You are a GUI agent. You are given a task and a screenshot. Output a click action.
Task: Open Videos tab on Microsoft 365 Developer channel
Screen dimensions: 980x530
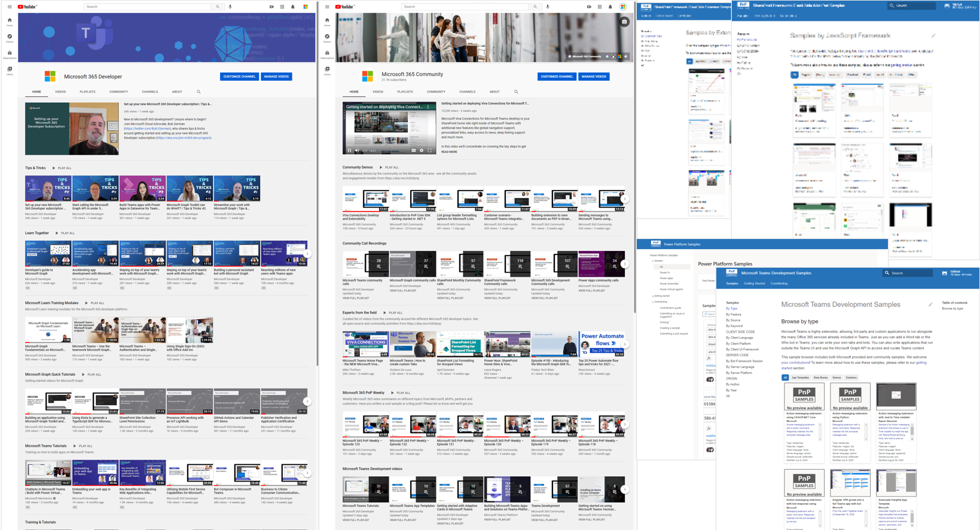(x=60, y=92)
